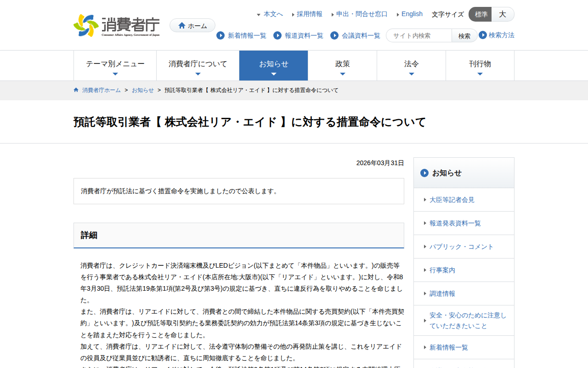
Task: Click the 文字サイズ label
Action: point(448,14)
